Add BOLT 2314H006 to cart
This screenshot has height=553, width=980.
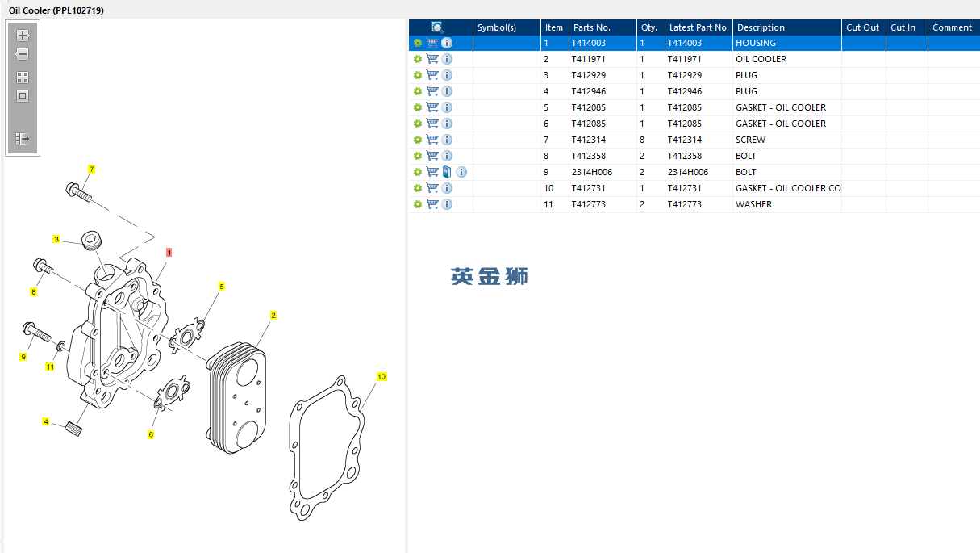[432, 172]
